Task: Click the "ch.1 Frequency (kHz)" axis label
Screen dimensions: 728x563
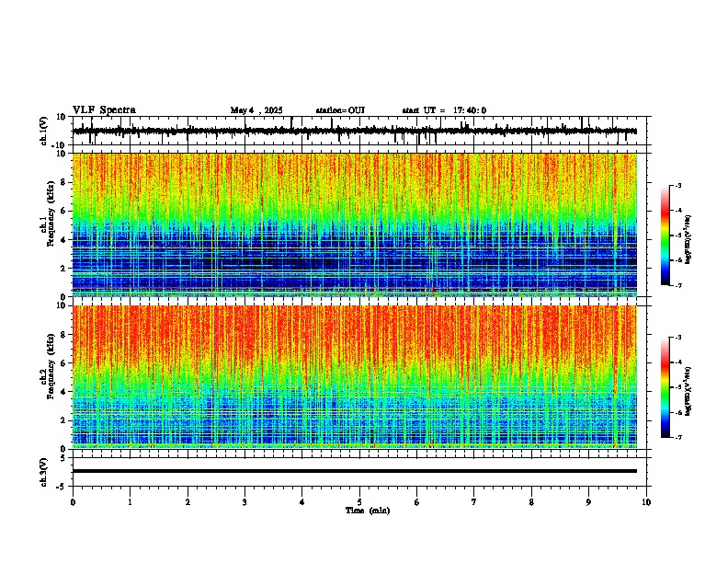Action: [x=47, y=213]
